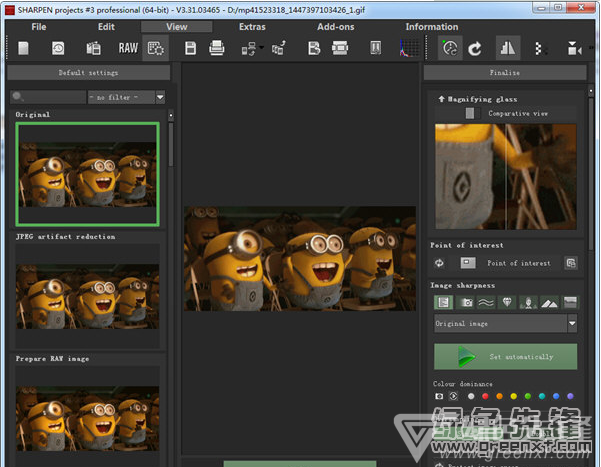Image resolution: width=601 pixels, height=467 pixels.
Task: Select white colour dominance dot
Action: (471, 396)
